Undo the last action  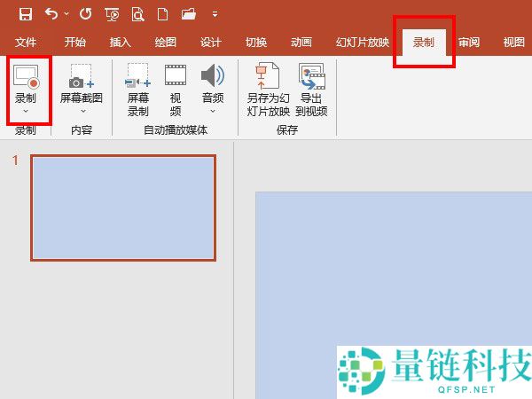point(51,14)
